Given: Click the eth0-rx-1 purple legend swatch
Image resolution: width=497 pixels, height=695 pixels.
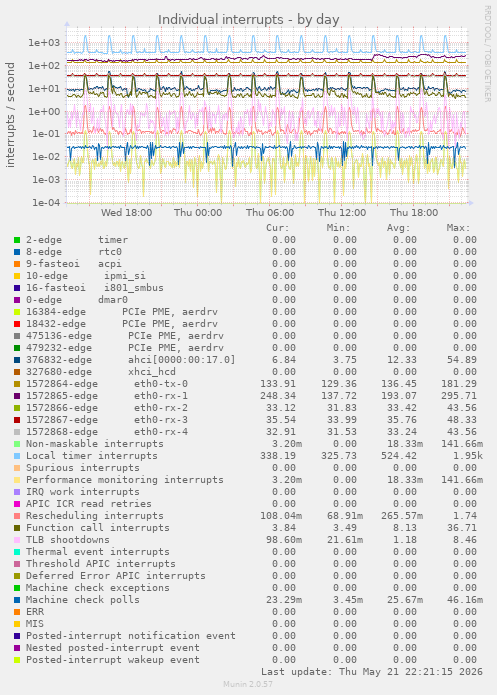Looking at the screenshot, I should pos(17,396).
